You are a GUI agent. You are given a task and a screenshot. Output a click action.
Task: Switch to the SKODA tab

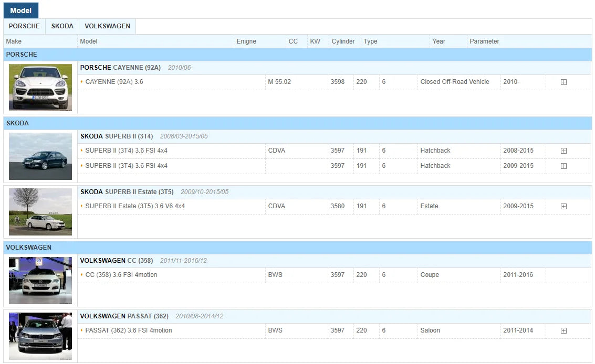tap(62, 26)
